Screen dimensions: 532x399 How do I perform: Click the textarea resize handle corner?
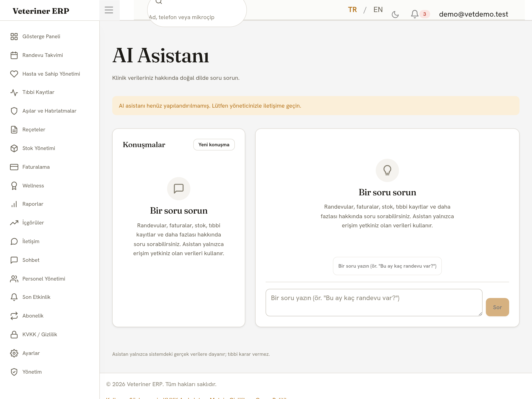[480, 314]
